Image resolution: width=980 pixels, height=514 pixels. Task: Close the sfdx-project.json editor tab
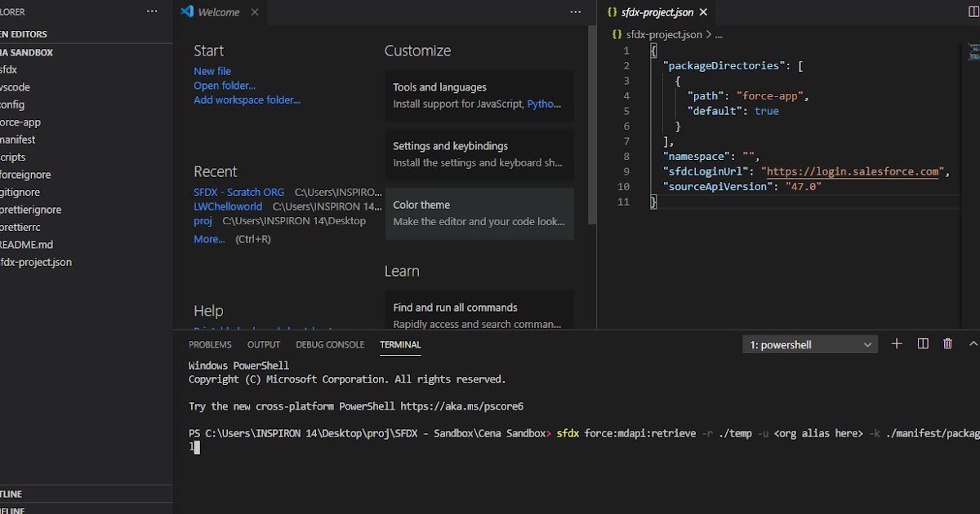(703, 12)
